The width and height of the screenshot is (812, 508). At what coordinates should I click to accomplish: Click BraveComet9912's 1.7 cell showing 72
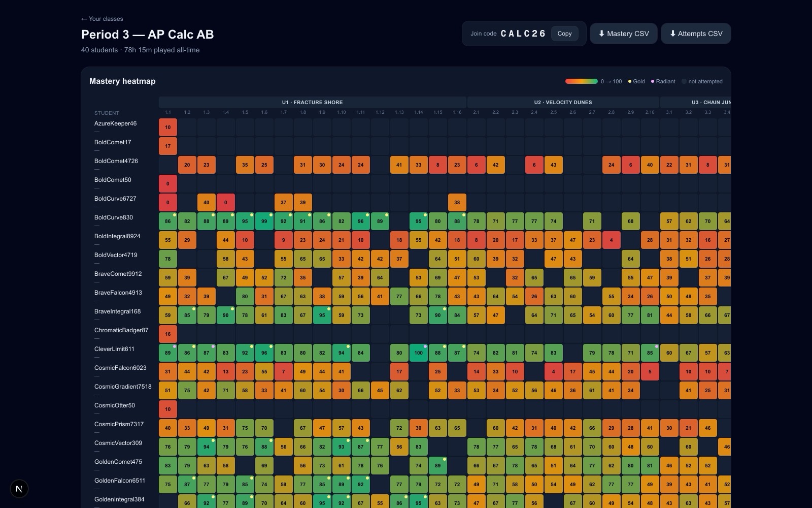(284, 278)
